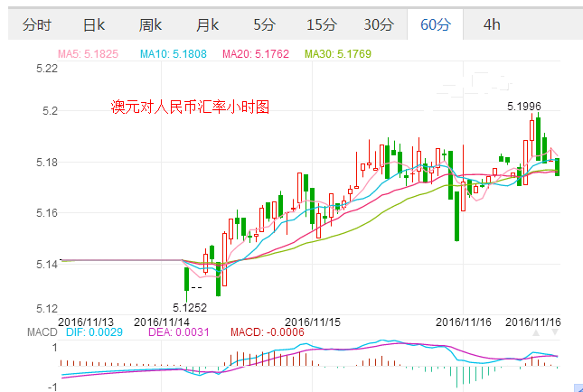Toggle the MA30 legend entry

pyautogui.click(x=337, y=54)
